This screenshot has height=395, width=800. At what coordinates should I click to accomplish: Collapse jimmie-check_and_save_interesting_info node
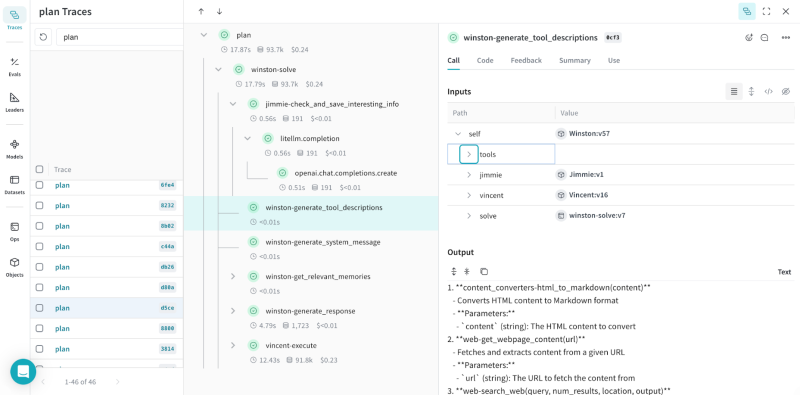[x=233, y=104]
